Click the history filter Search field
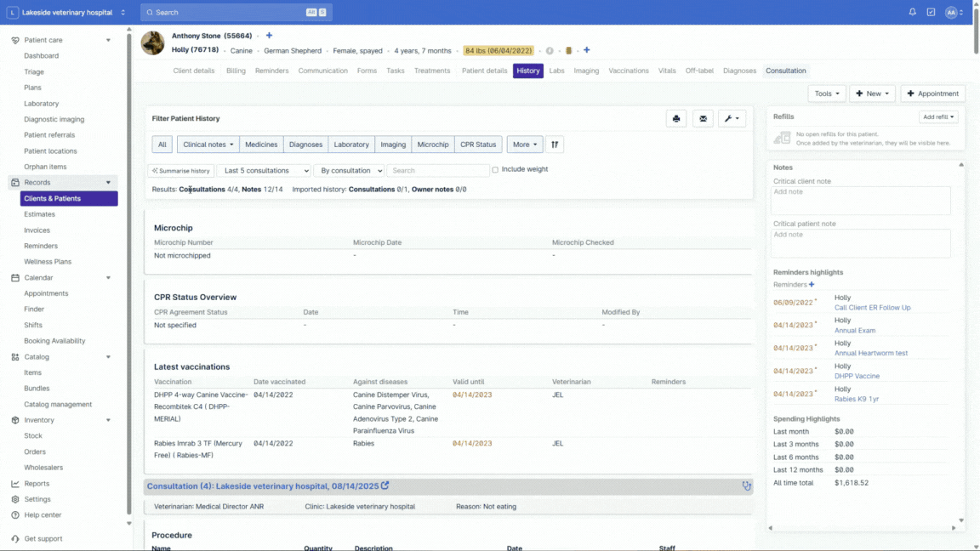This screenshot has width=980, height=551. pos(437,170)
